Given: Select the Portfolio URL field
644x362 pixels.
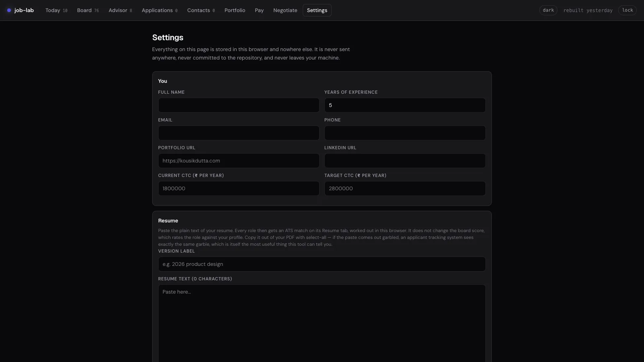Looking at the screenshot, I should tap(239, 161).
